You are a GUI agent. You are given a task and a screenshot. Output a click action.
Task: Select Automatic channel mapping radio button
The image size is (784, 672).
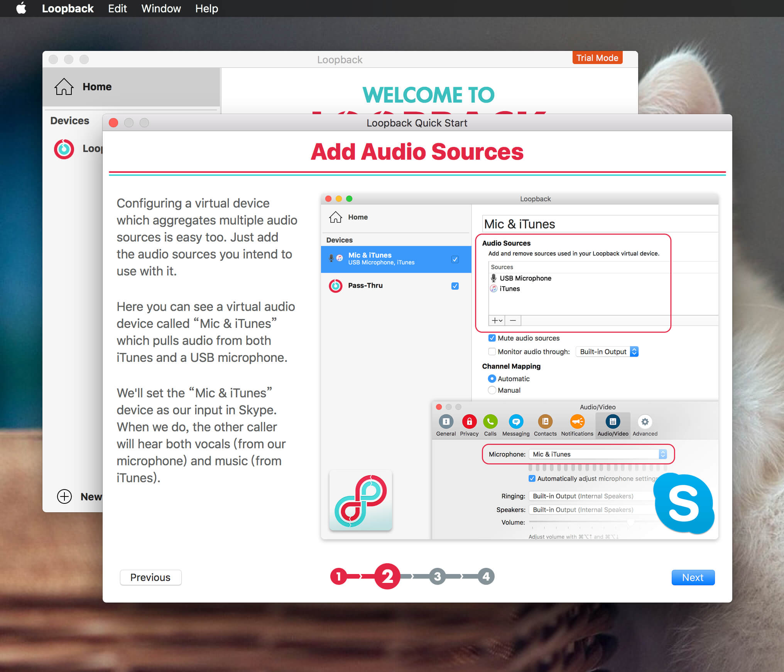[491, 379]
